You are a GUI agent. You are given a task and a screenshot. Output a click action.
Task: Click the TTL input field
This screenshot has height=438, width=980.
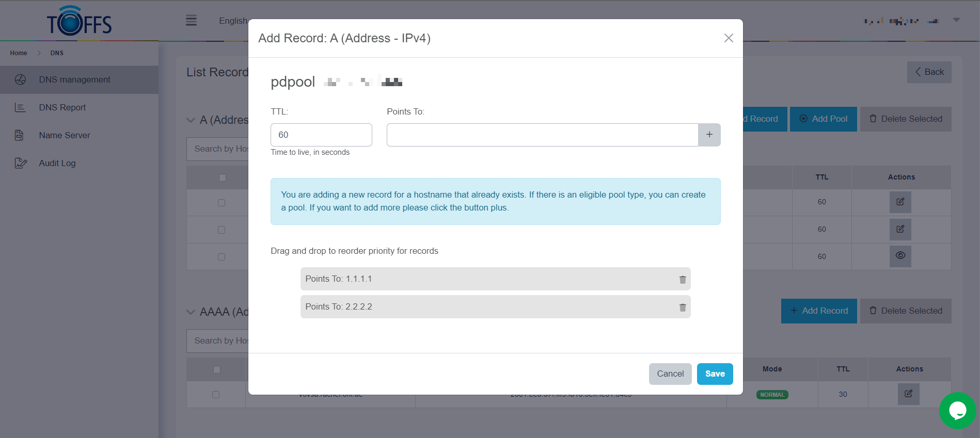coord(321,135)
